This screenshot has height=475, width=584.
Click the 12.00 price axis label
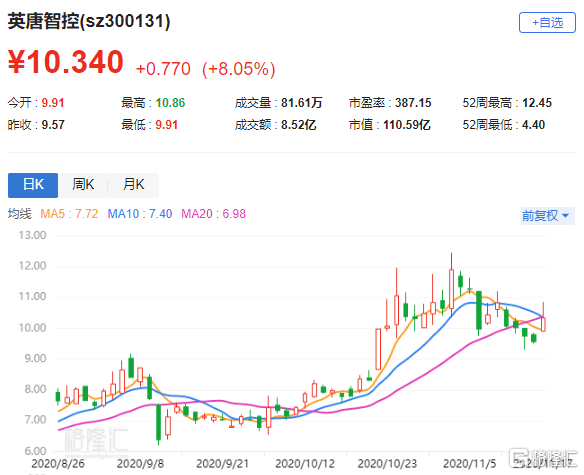[x=32, y=266]
